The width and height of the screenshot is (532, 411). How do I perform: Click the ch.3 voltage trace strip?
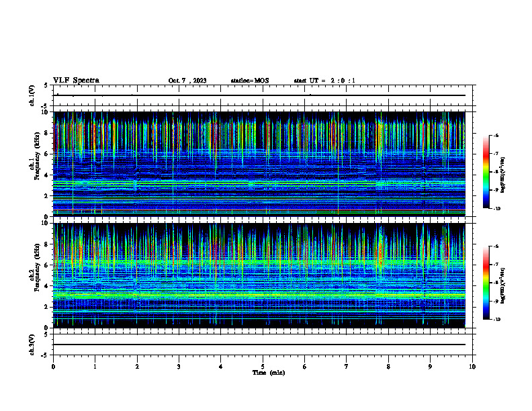(263, 345)
